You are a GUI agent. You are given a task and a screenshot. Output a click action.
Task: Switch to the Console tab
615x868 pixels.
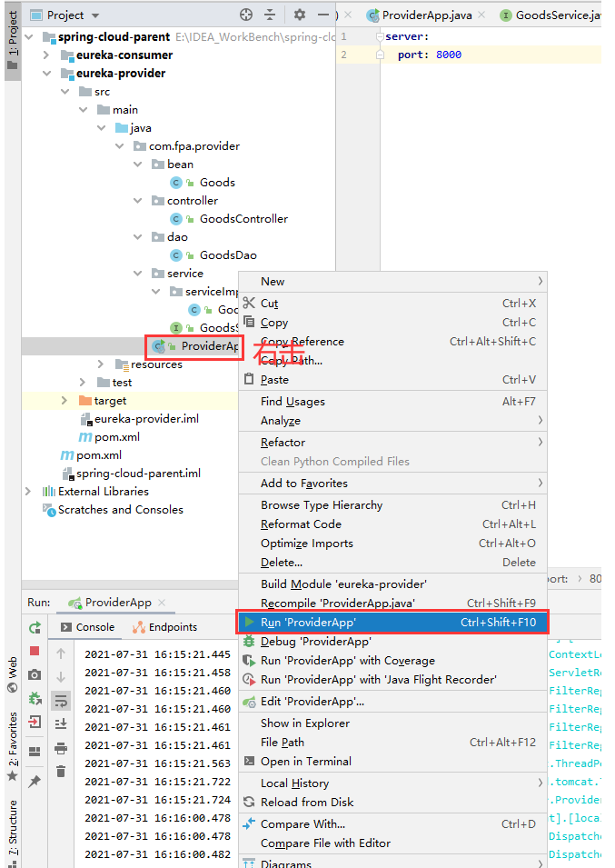(88, 627)
